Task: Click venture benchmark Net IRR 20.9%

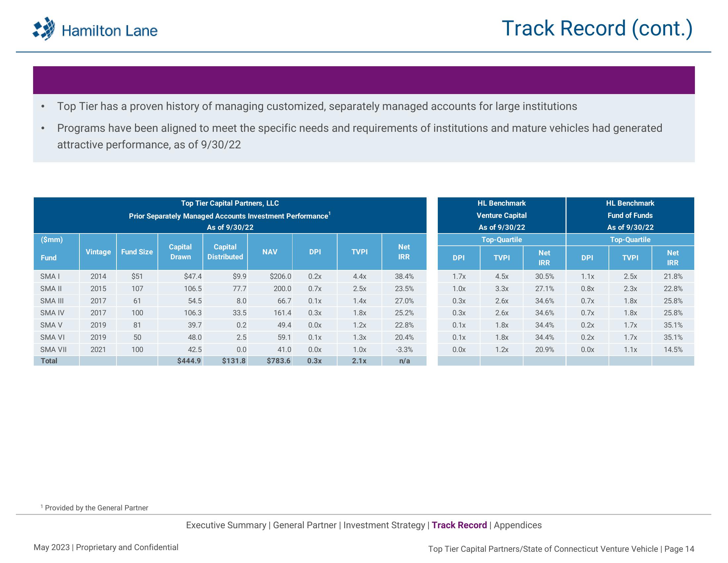Action: coord(545,349)
